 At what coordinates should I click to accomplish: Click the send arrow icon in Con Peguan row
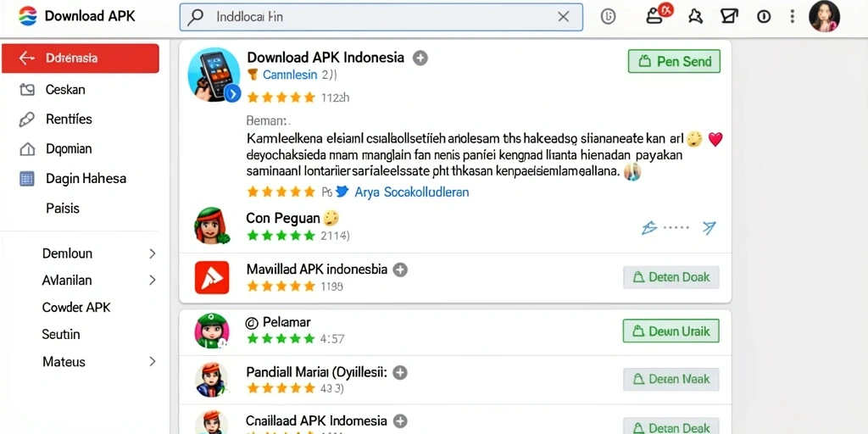(x=709, y=227)
